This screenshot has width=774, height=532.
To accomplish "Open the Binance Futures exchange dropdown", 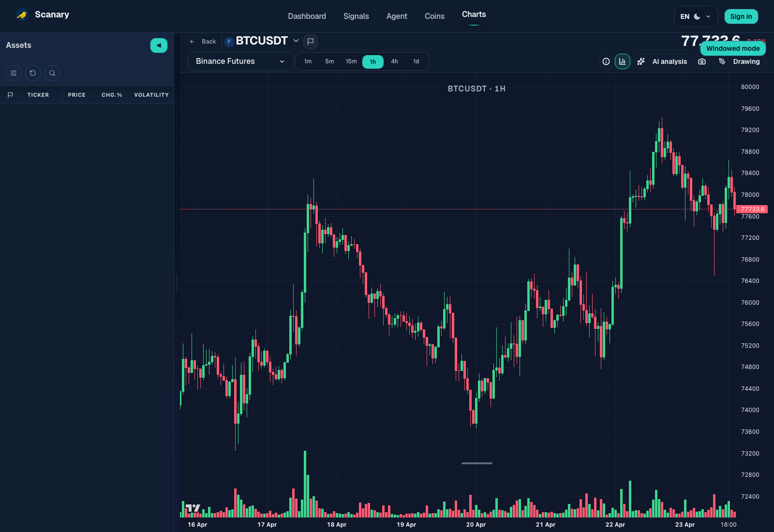I will (x=240, y=61).
